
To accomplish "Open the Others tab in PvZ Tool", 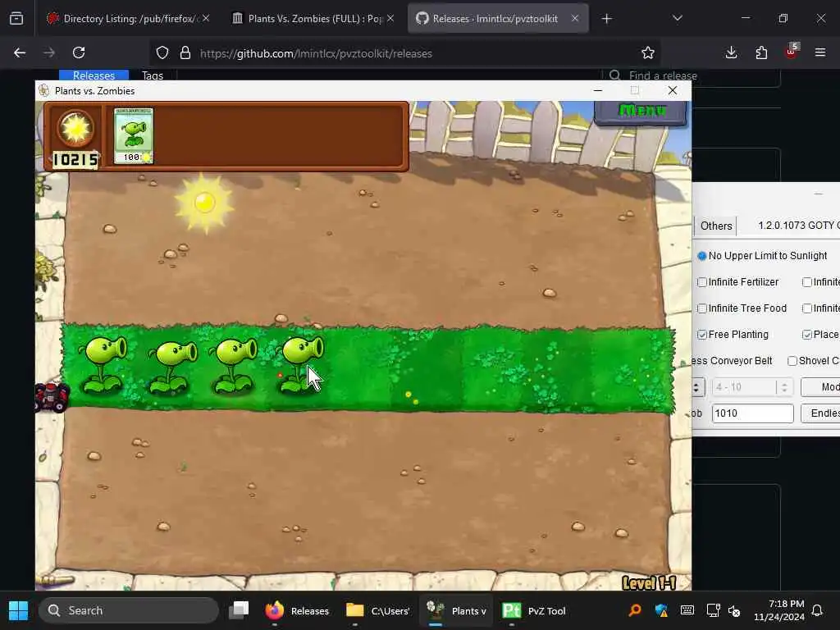I will pyautogui.click(x=715, y=226).
